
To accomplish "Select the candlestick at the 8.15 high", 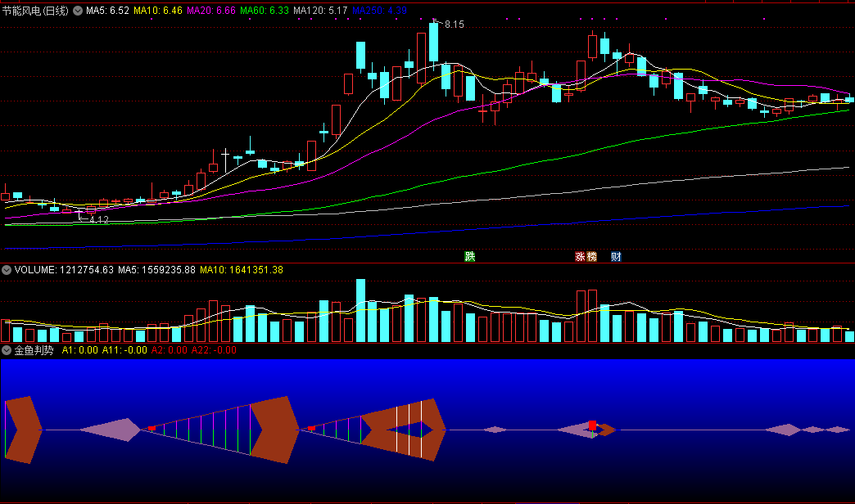I will point(433,43).
